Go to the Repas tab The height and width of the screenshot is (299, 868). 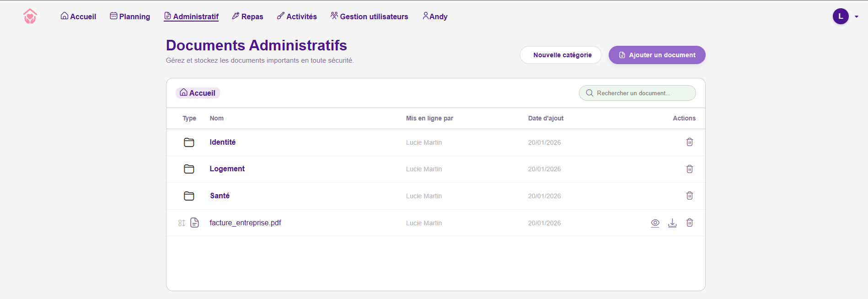coord(247,16)
